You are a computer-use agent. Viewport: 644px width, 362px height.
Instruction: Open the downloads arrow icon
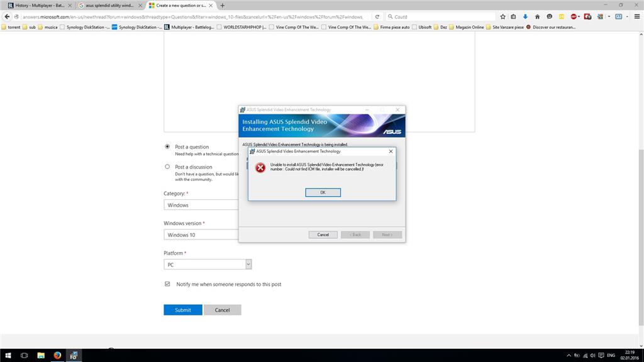525,17
